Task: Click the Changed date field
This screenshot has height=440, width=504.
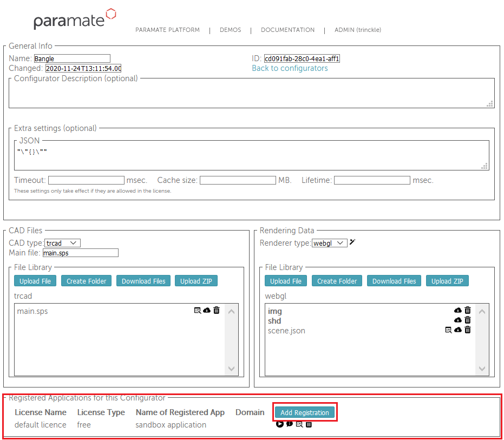Action: (x=83, y=68)
